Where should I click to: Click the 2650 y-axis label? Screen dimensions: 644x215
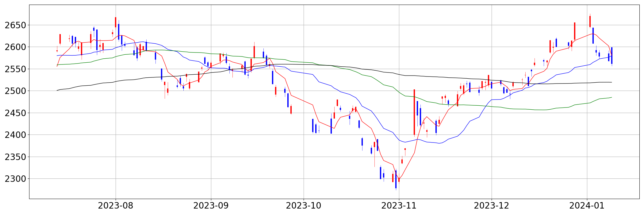coord(15,25)
